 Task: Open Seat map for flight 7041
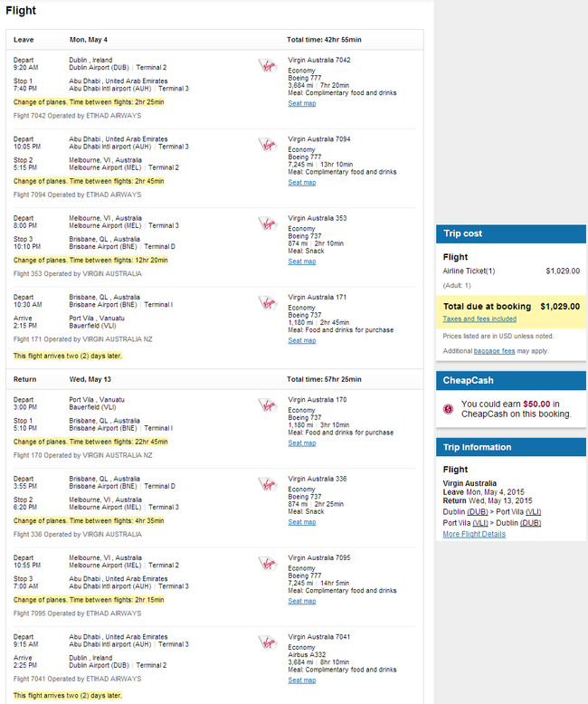301,680
